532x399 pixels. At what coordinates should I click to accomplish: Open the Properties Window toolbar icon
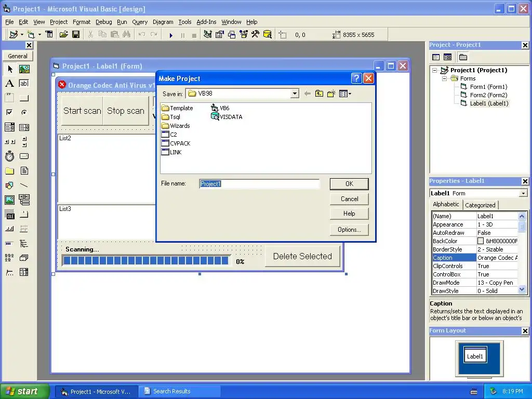(220, 34)
